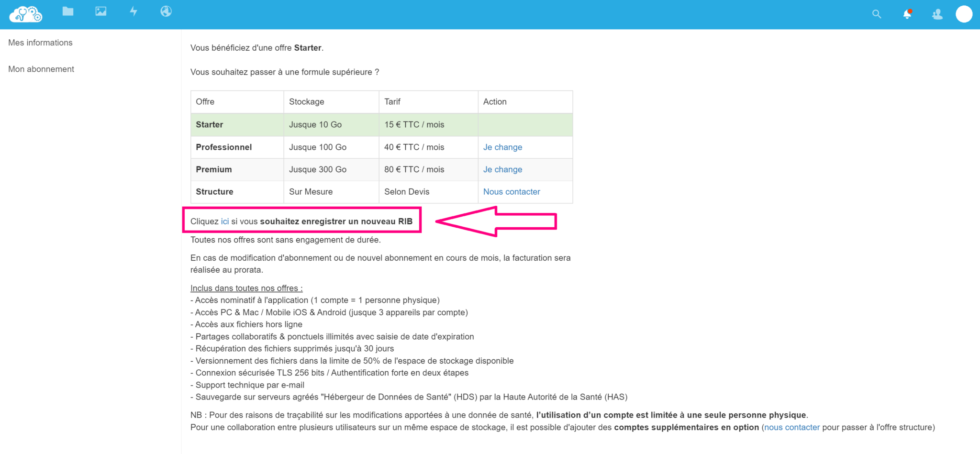Open the Files folder icon in topbar
The width and height of the screenshot is (980, 454).
(x=67, y=11)
